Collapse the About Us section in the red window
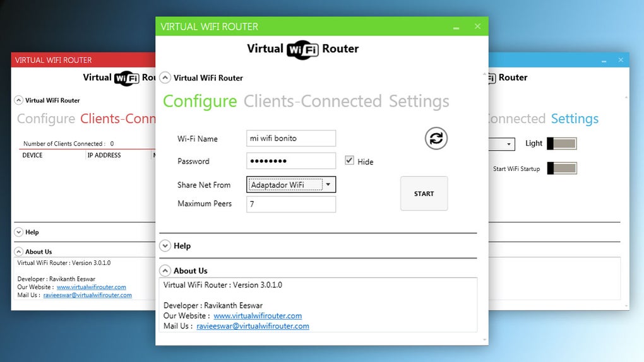 pyautogui.click(x=18, y=251)
